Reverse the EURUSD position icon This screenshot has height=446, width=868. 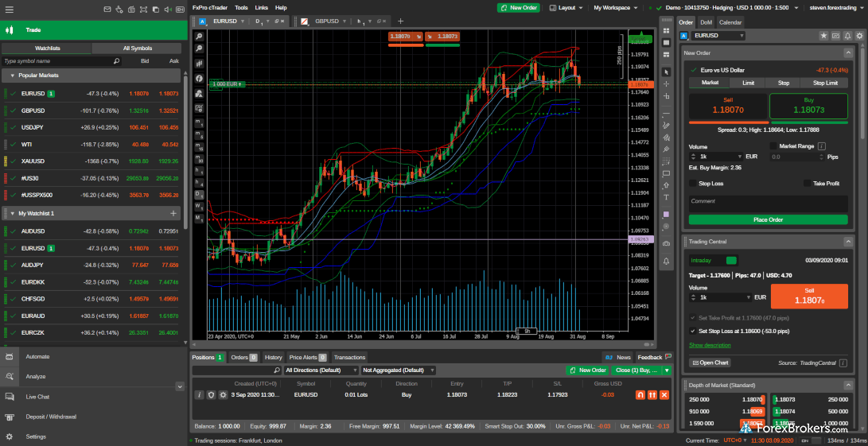640,395
